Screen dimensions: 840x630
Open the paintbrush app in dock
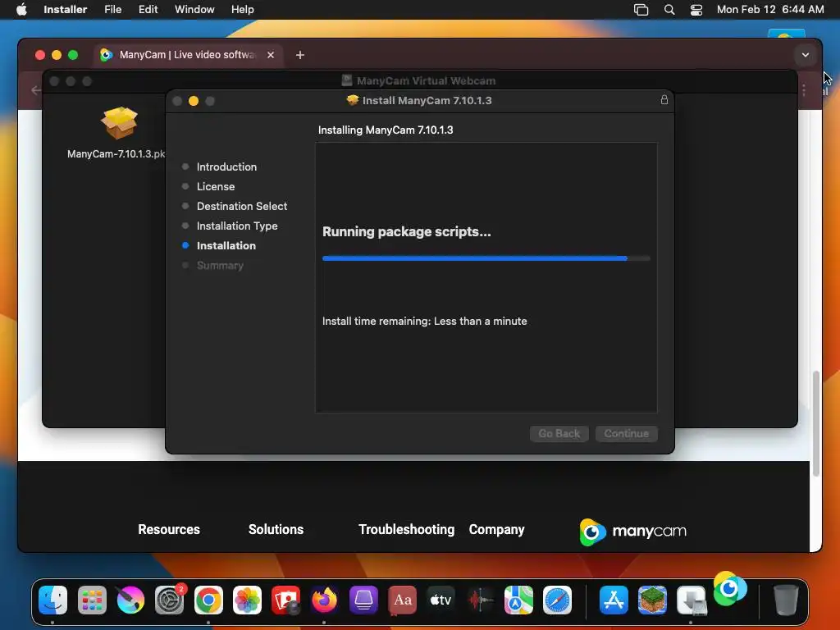point(130,600)
